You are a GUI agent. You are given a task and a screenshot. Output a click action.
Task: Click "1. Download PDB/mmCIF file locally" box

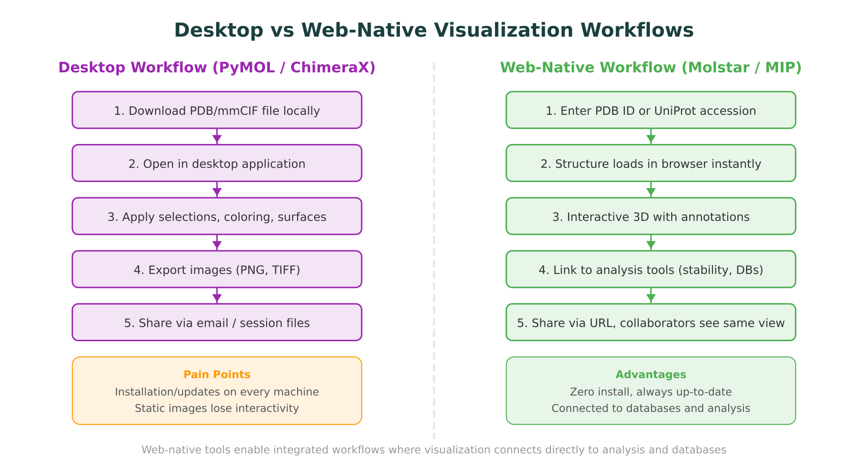point(217,110)
